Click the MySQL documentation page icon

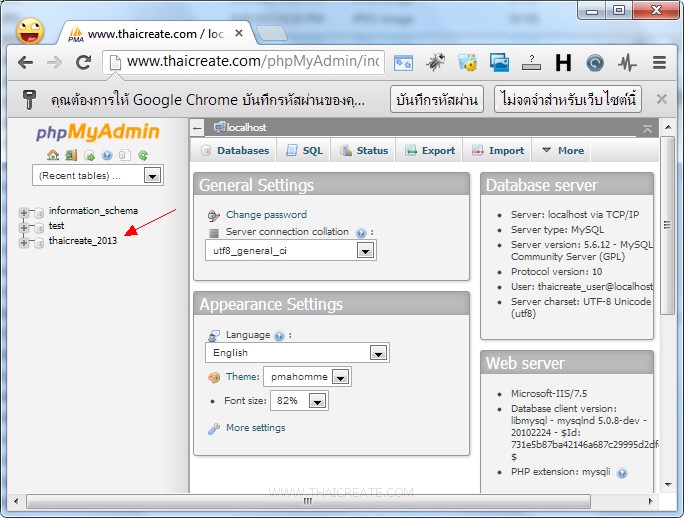coord(125,155)
